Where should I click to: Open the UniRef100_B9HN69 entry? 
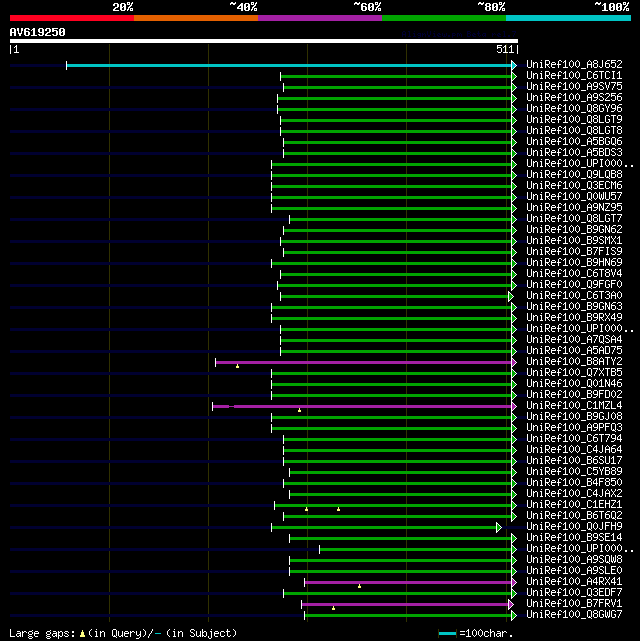574,262
